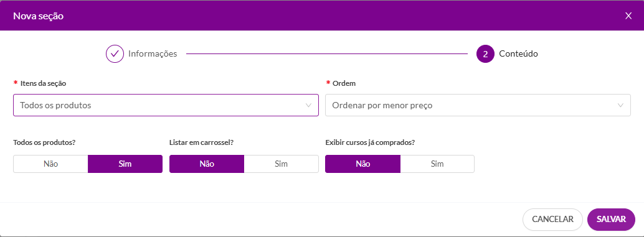Select Não for Exibir cursos já comprados?
This screenshot has height=237, width=644.
362,164
